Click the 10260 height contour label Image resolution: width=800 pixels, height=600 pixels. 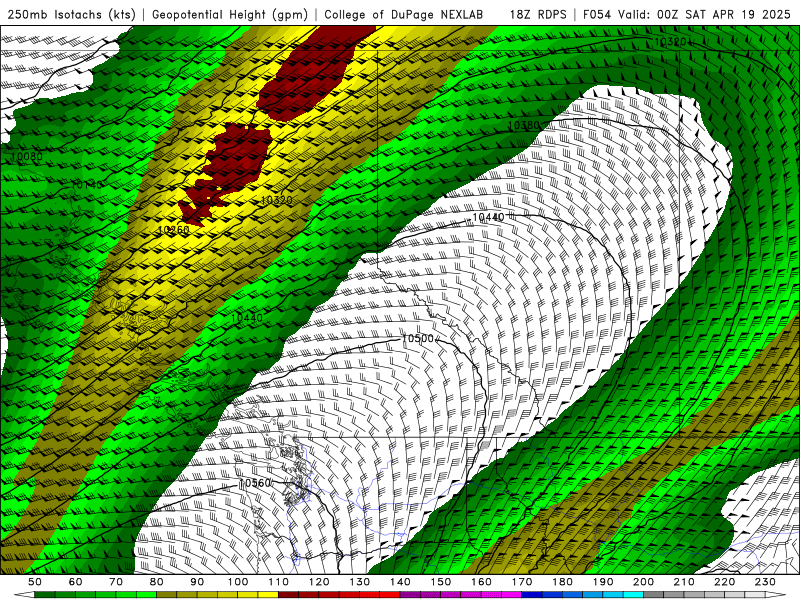point(173,230)
